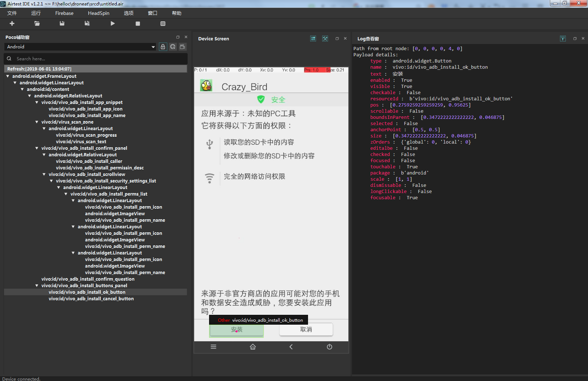The height and width of the screenshot is (381, 588).
Task: Toggle the Poco pause lock icon
Action: 163,47
